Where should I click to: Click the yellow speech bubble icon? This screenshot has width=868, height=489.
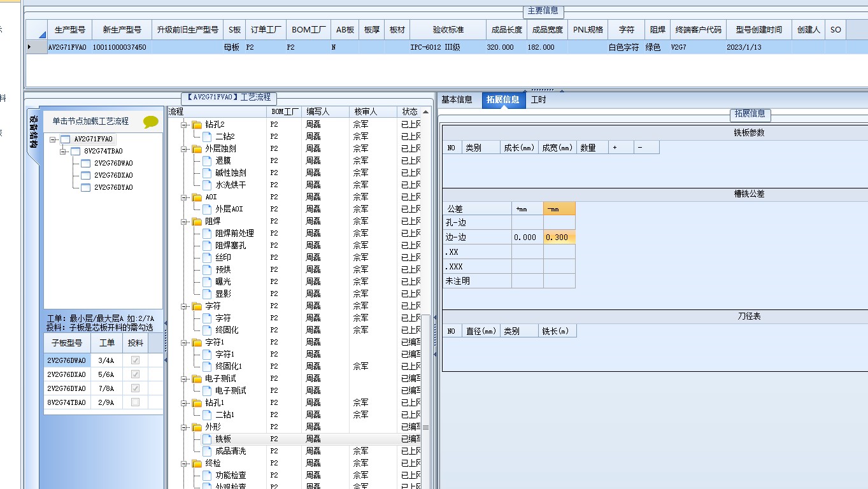pos(151,122)
